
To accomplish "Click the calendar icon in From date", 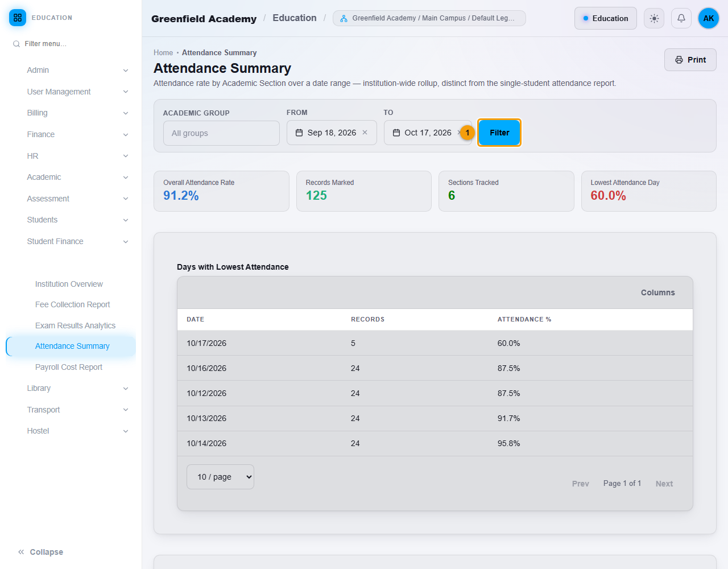I will (299, 133).
